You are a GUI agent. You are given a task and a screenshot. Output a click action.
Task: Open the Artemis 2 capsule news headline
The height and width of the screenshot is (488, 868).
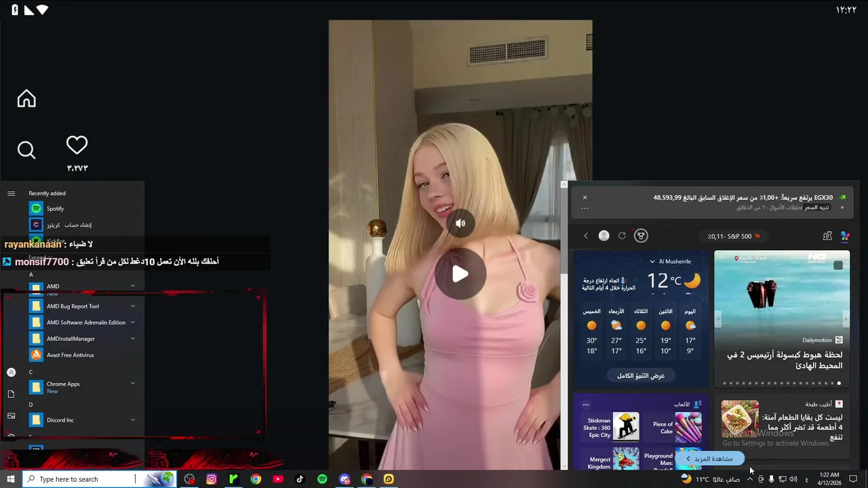(785, 360)
